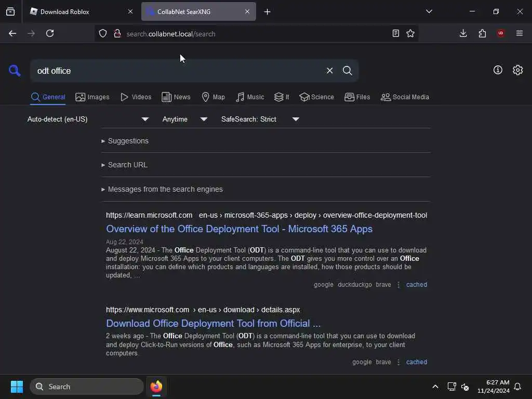The width and height of the screenshot is (532, 399).
Task: Click the SearXNG magnifier logo
Action: pyautogui.click(x=15, y=71)
